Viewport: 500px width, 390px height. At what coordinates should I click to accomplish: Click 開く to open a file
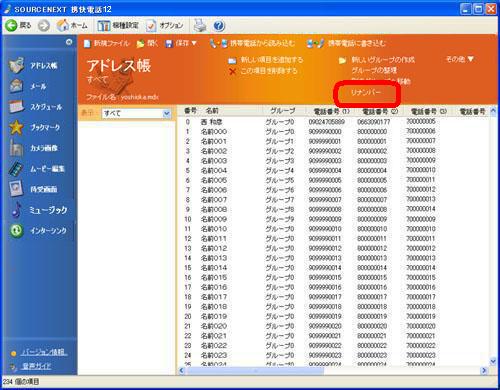click(x=147, y=43)
